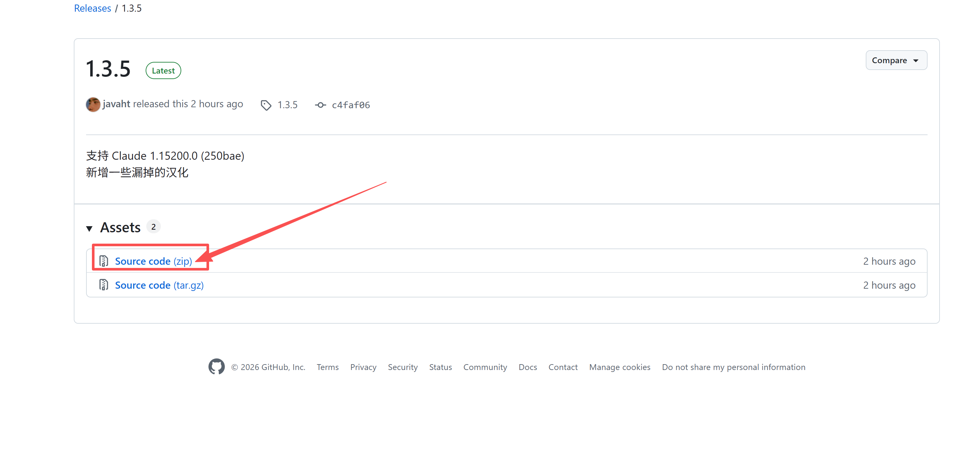Click Manage cookies in the footer
Screen dimensions: 980x451
pyautogui.click(x=620, y=367)
